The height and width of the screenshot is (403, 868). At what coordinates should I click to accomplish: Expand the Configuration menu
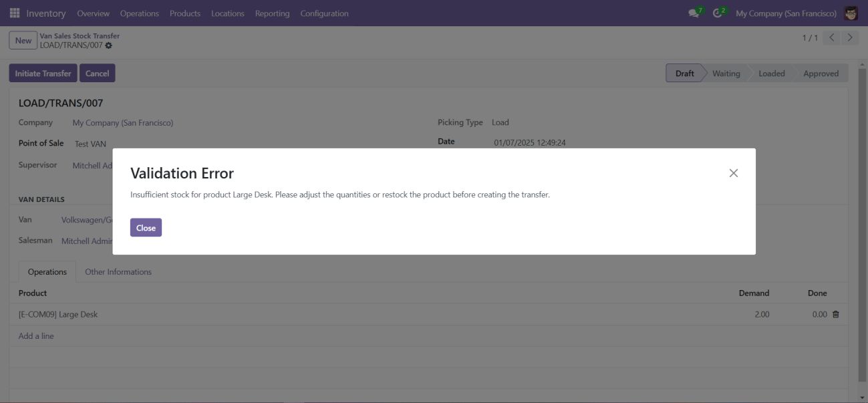[x=324, y=13]
